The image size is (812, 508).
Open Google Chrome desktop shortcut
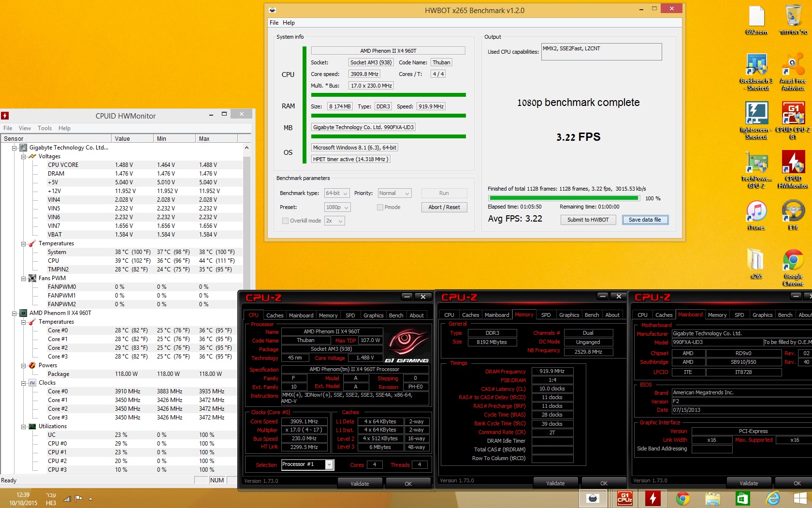pos(793,268)
